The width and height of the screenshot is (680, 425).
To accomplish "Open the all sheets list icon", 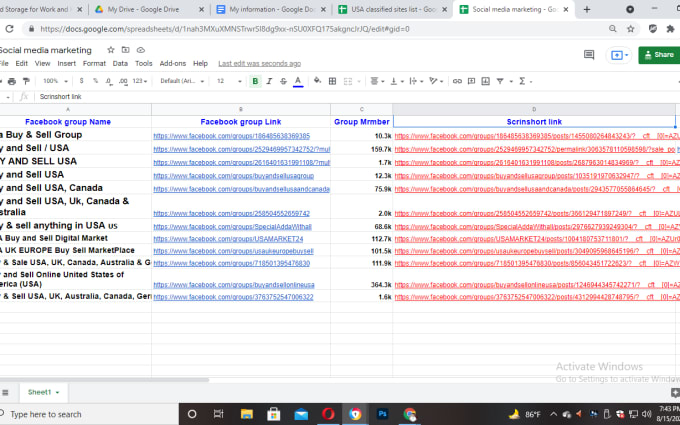I will 6,392.
